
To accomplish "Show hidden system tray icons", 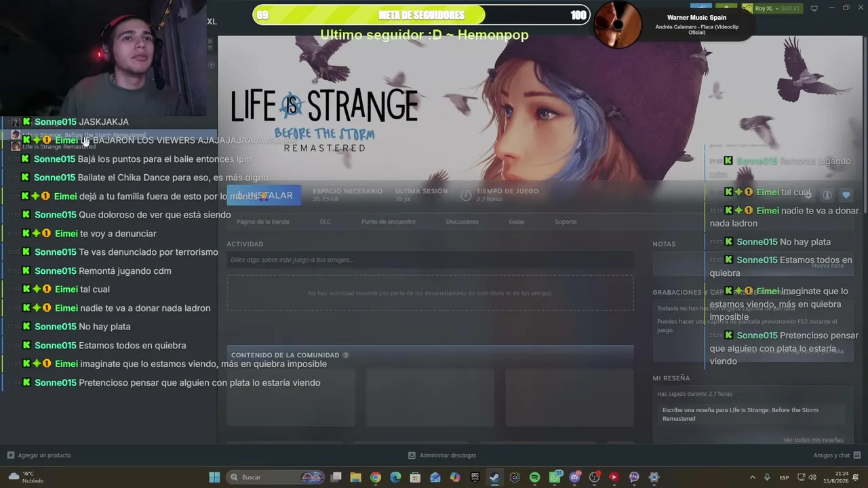I will point(752,477).
